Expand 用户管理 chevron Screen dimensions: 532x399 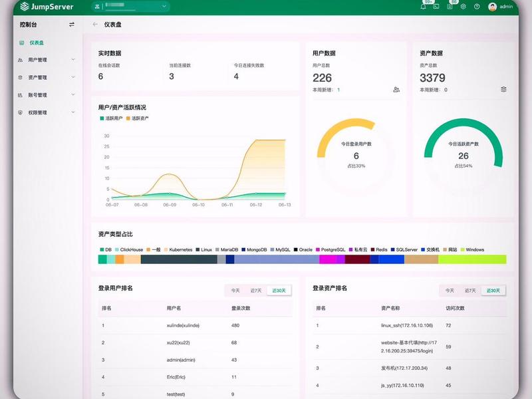(x=73, y=60)
